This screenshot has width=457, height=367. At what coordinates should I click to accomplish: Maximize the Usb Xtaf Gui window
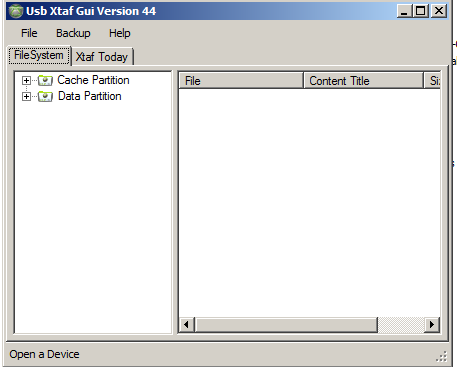[421, 11]
